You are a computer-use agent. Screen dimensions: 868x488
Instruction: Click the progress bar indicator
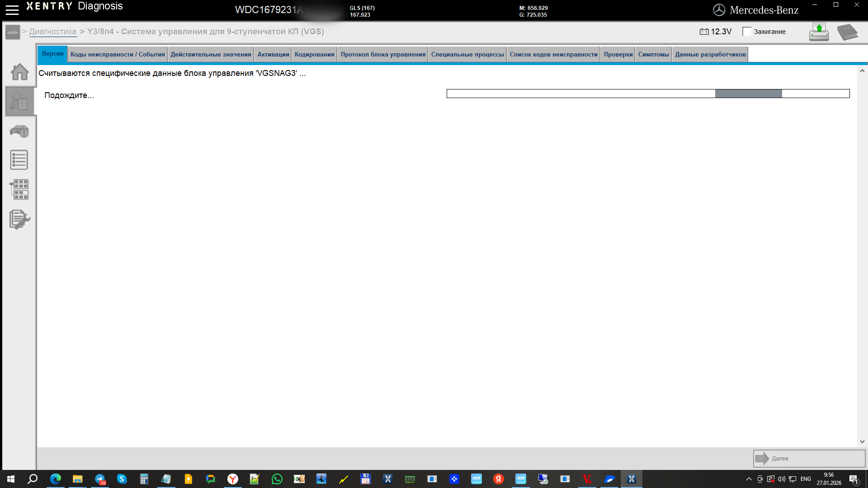click(648, 94)
